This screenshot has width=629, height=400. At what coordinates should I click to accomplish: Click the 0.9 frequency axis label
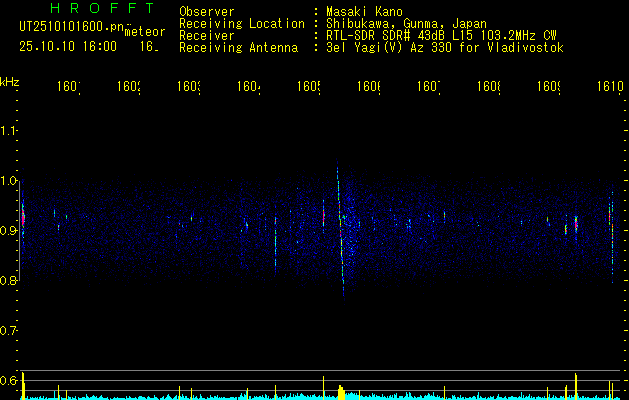pyautogui.click(x=8, y=231)
